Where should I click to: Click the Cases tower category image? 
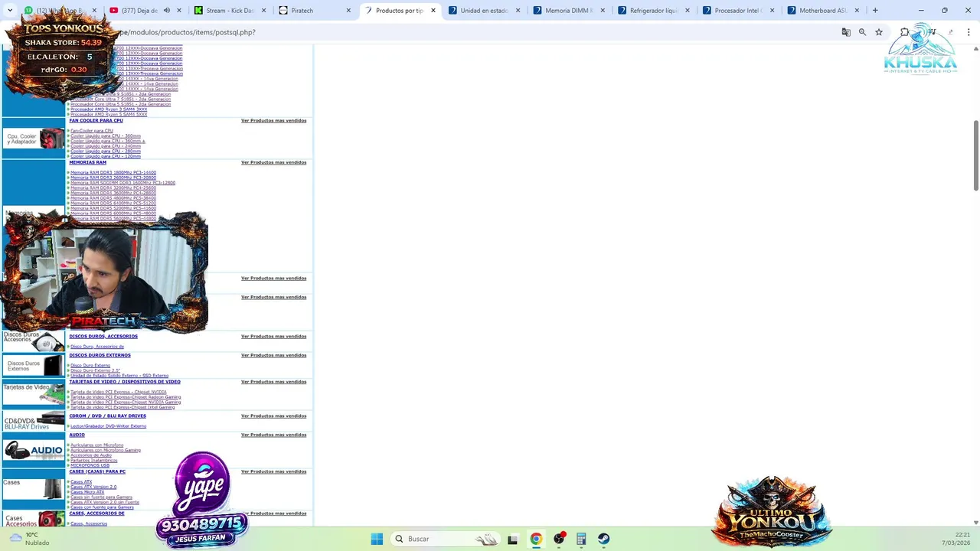pyautogui.click(x=34, y=488)
